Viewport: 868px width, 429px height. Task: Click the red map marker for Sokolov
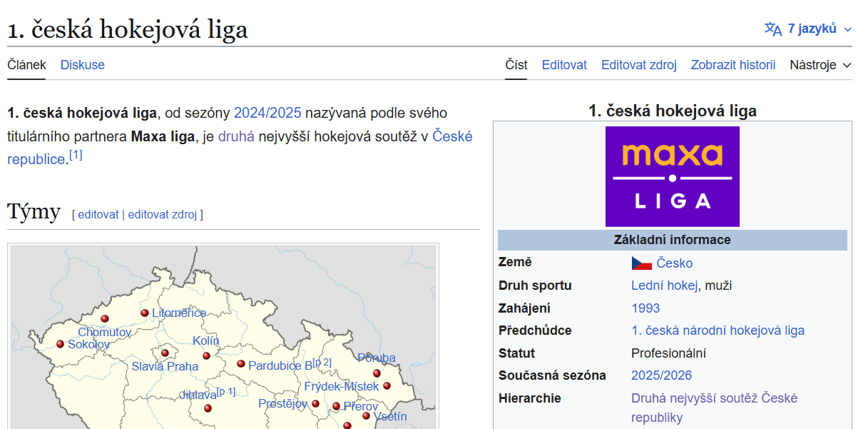point(61,344)
